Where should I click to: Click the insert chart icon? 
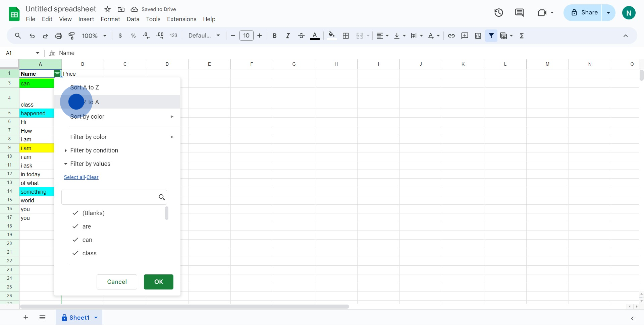point(478,36)
